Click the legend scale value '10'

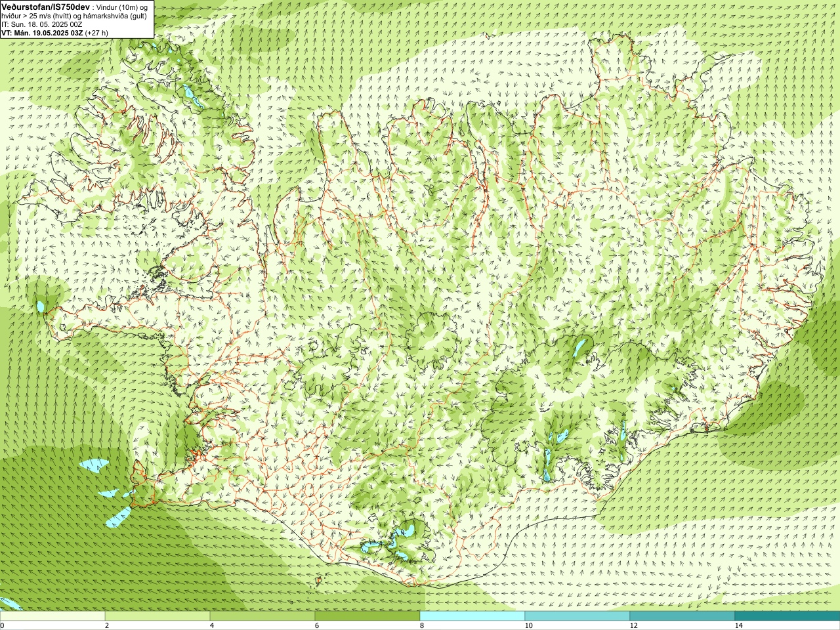tap(528, 626)
